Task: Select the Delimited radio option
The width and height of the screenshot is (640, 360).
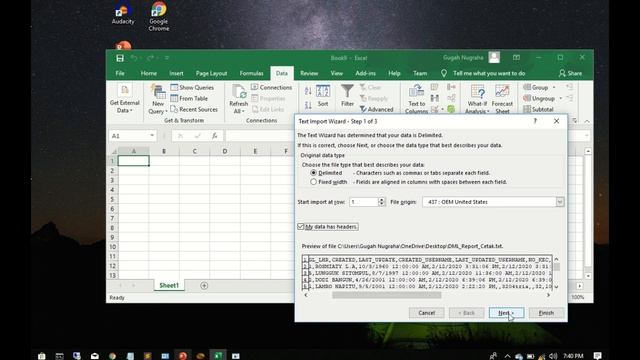Action: tap(313, 173)
